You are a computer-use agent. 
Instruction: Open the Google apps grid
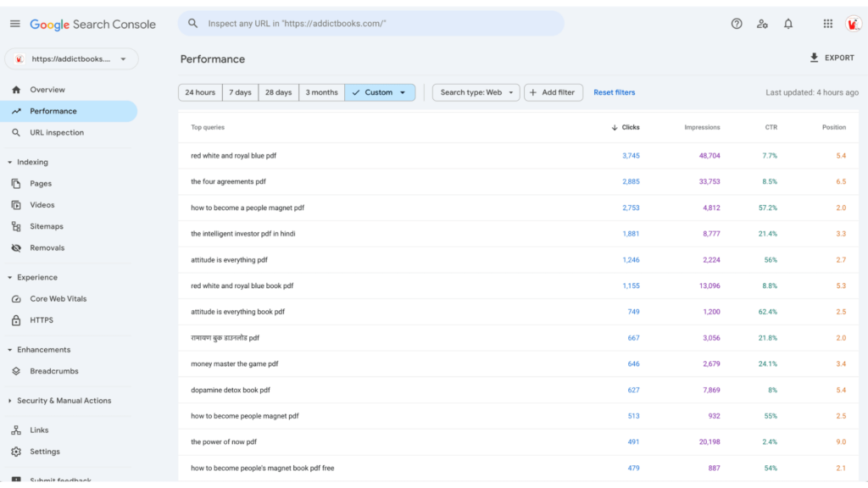pyautogui.click(x=827, y=24)
